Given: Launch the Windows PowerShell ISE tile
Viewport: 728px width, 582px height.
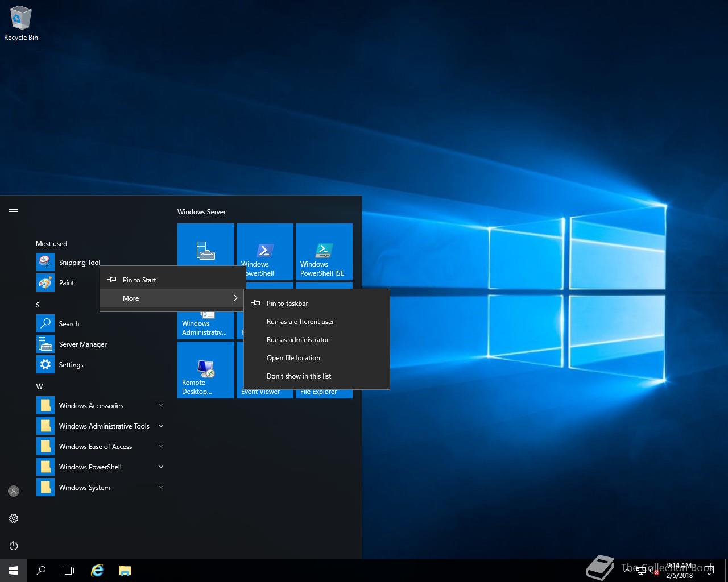Looking at the screenshot, I should (x=324, y=252).
